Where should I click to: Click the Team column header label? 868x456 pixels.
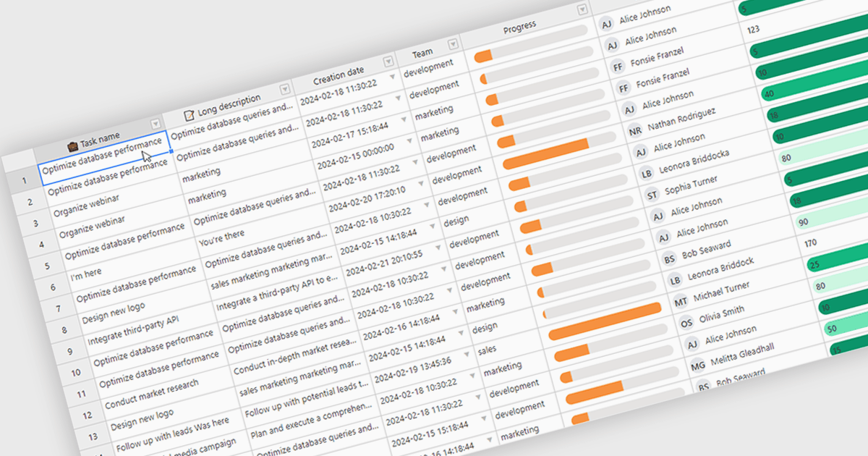(x=423, y=52)
